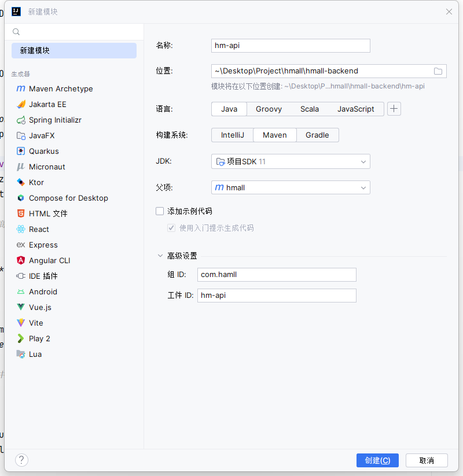Choose Maven build system
Image resolution: width=463 pixels, height=476 pixels.
tap(275, 135)
